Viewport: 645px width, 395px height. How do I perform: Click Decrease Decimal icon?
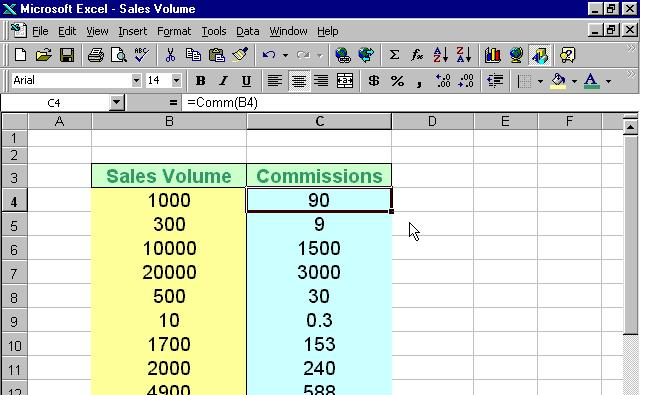pos(466,81)
